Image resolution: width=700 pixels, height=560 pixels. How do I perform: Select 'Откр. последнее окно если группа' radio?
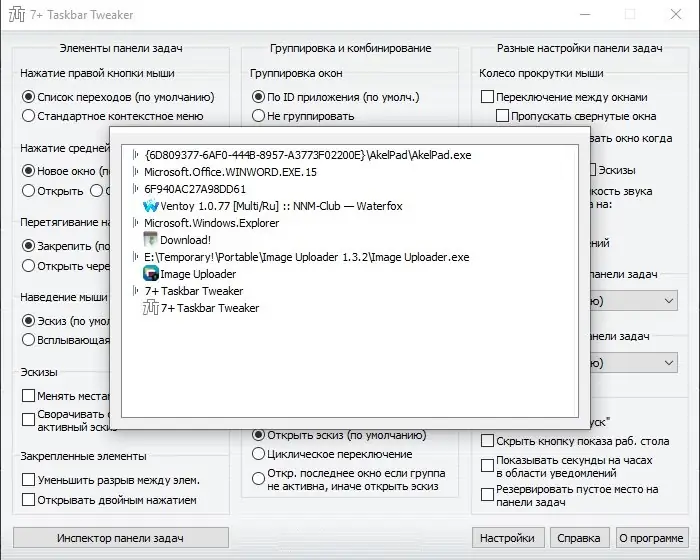tap(258, 479)
